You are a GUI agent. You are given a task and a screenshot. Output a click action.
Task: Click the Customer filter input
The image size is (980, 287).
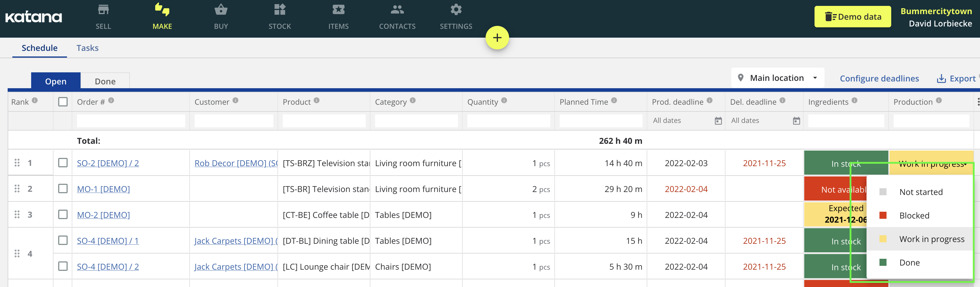[234, 121]
